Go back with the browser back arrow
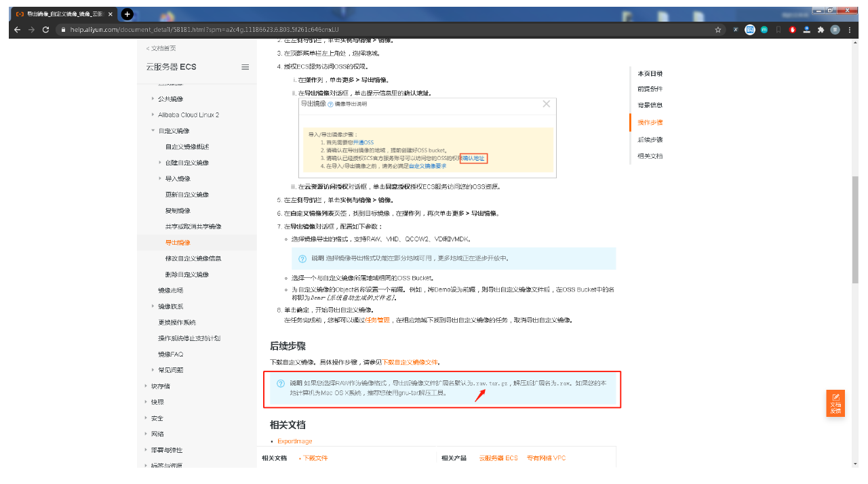This screenshot has height=484, width=868. [x=17, y=30]
